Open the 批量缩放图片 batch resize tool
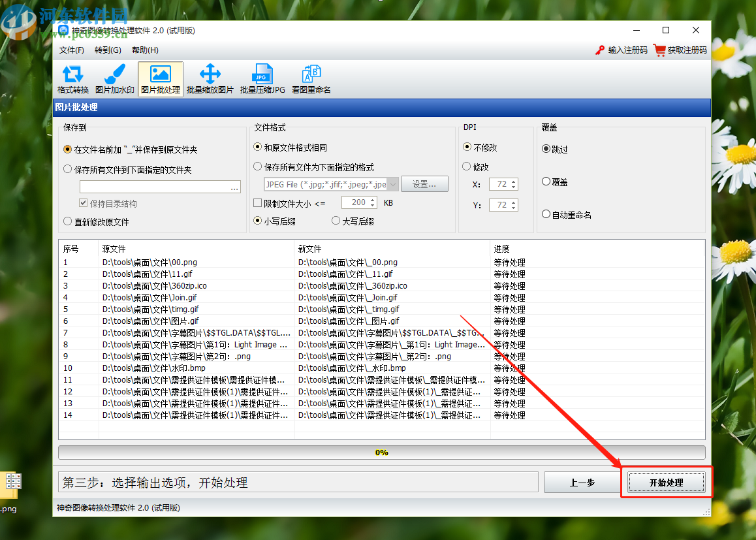The image size is (756, 540). tap(210, 79)
